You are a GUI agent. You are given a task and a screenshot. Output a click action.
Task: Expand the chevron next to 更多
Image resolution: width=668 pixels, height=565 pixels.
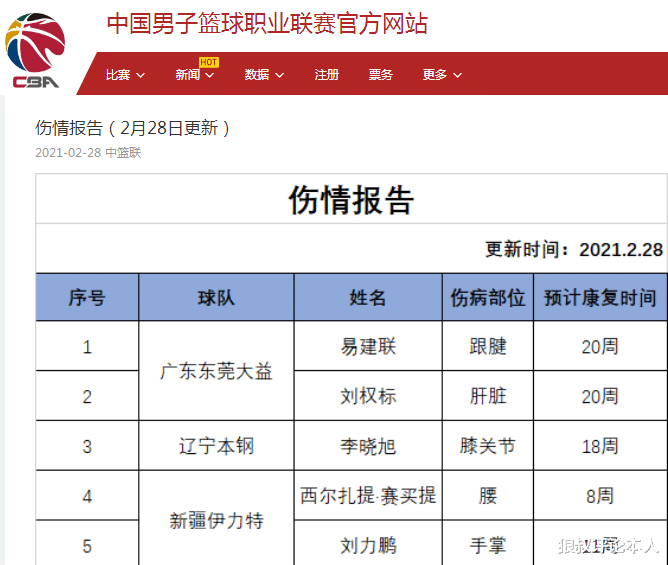point(458,75)
